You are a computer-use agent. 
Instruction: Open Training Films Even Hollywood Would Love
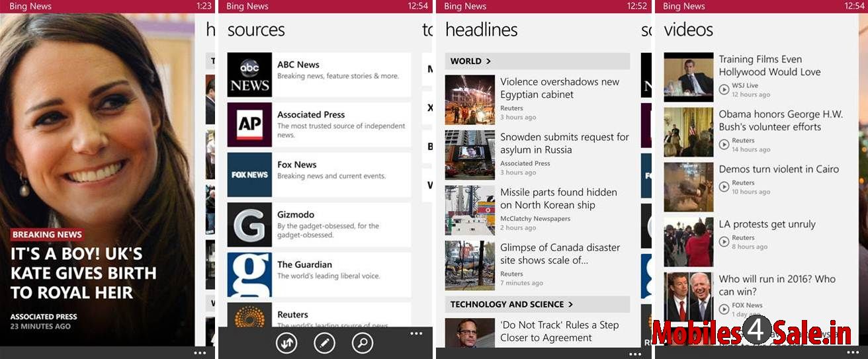coord(769,65)
